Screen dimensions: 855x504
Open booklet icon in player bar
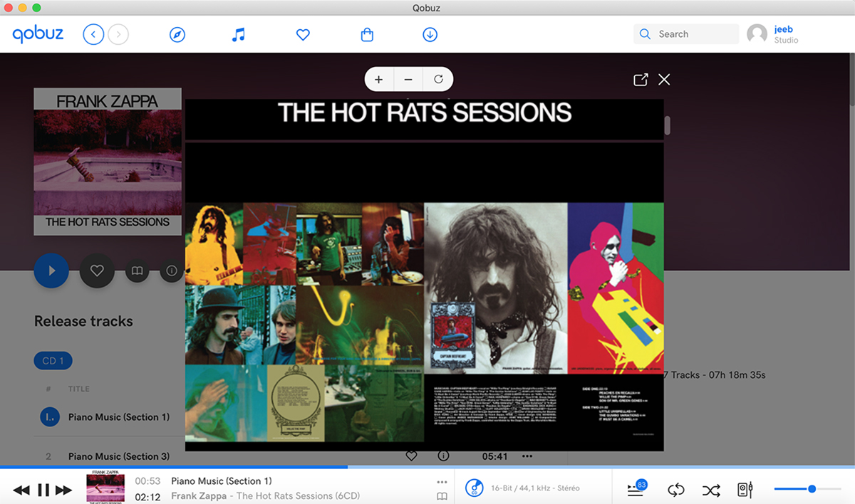point(442,496)
